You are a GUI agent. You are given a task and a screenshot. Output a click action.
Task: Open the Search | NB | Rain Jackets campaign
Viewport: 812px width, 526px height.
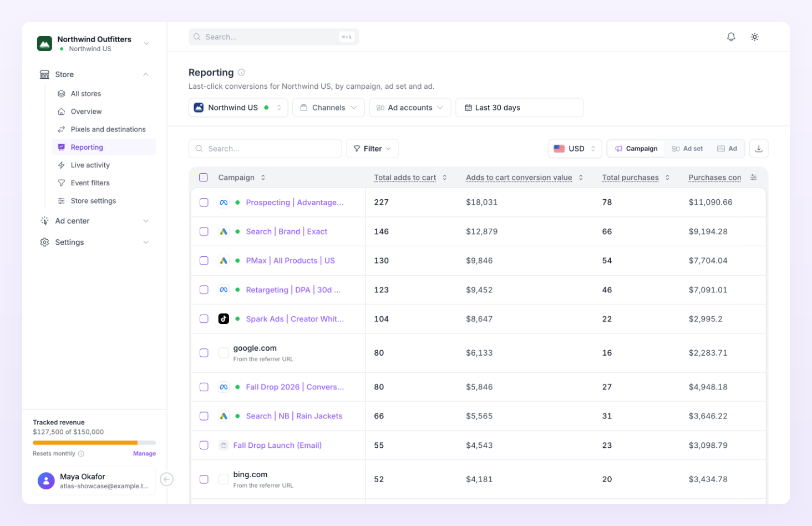click(x=294, y=416)
